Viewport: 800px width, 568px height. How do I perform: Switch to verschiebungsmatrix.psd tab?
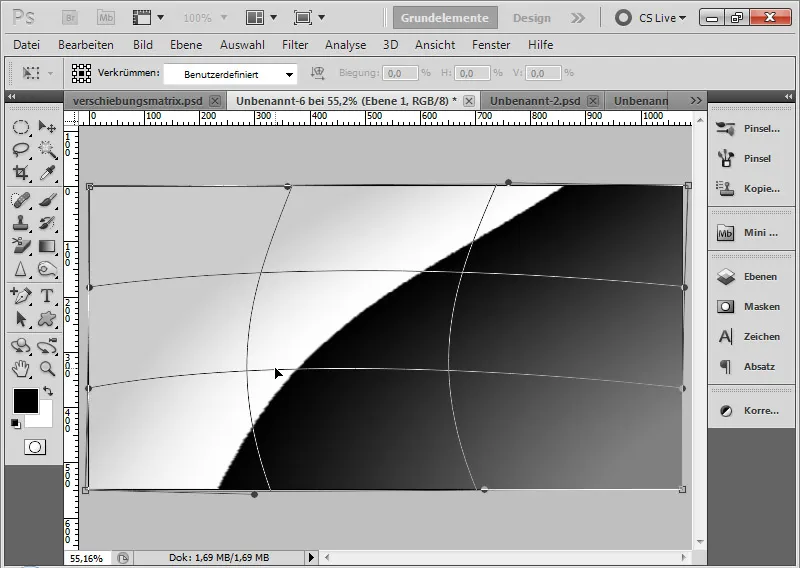pyautogui.click(x=138, y=101)
